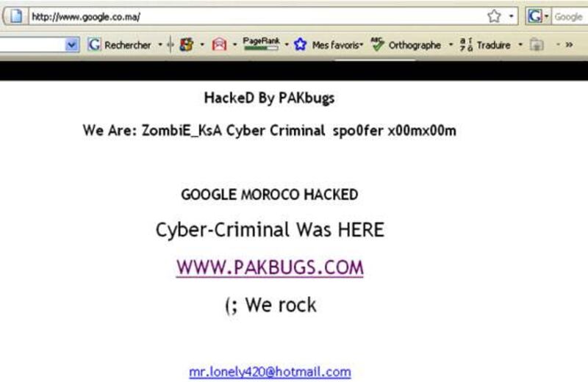The image size is (588, 382).
Task: Click the page icon beside the URL
Action: pos(15,16)
